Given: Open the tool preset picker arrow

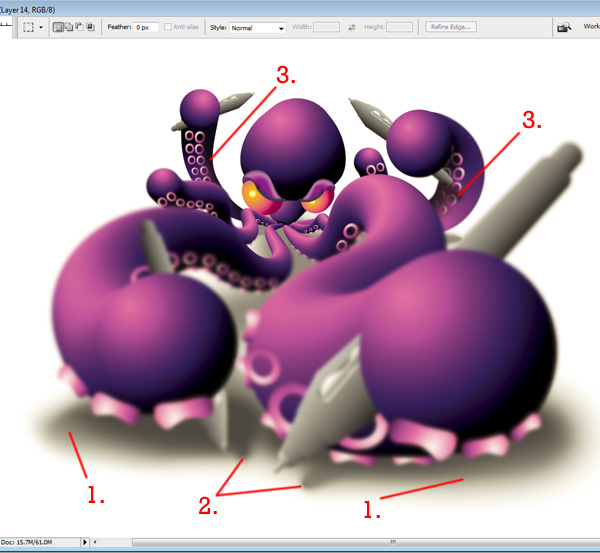Looking at the screenshot, I should 41,28.
